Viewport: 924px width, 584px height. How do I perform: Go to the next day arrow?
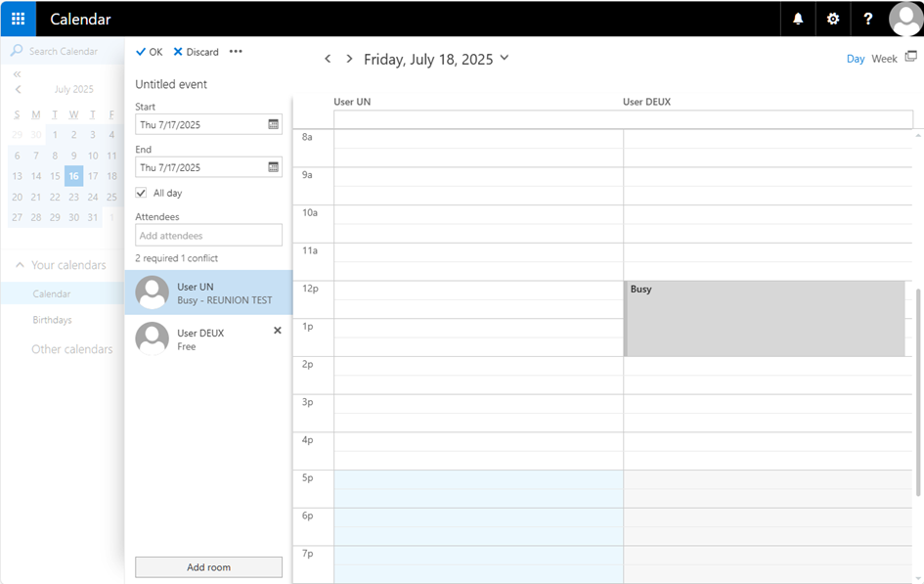point(349,59)
